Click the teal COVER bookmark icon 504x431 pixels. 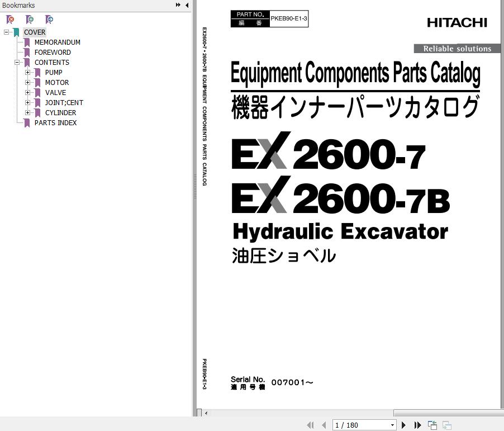(16, 32)
